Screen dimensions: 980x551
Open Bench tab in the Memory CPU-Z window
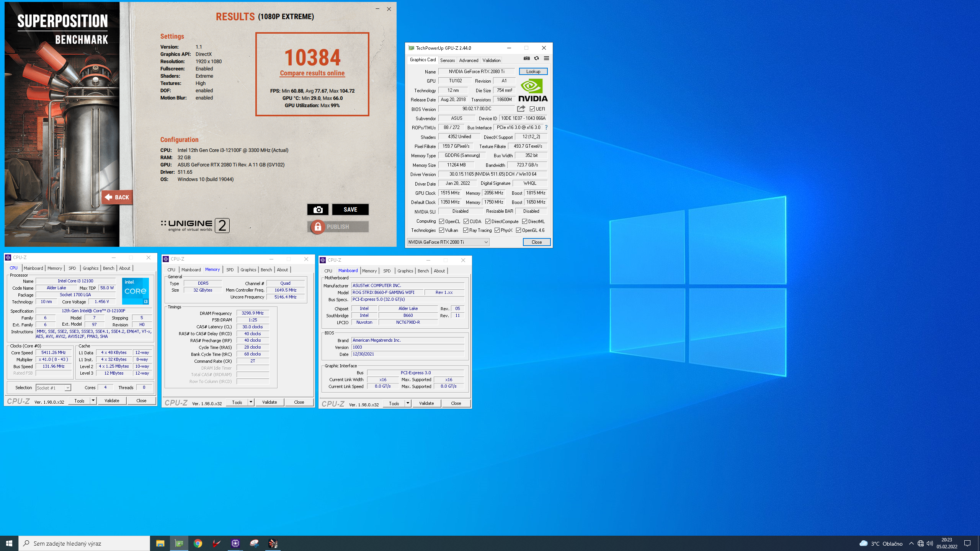pos(266,270)
